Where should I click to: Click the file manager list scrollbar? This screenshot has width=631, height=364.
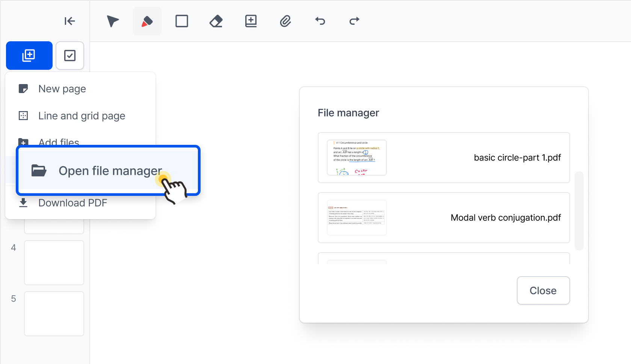click(x=579, y=211)
